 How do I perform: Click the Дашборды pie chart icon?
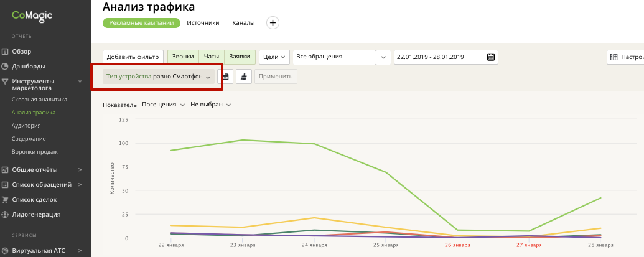click(x=5, y=66)
